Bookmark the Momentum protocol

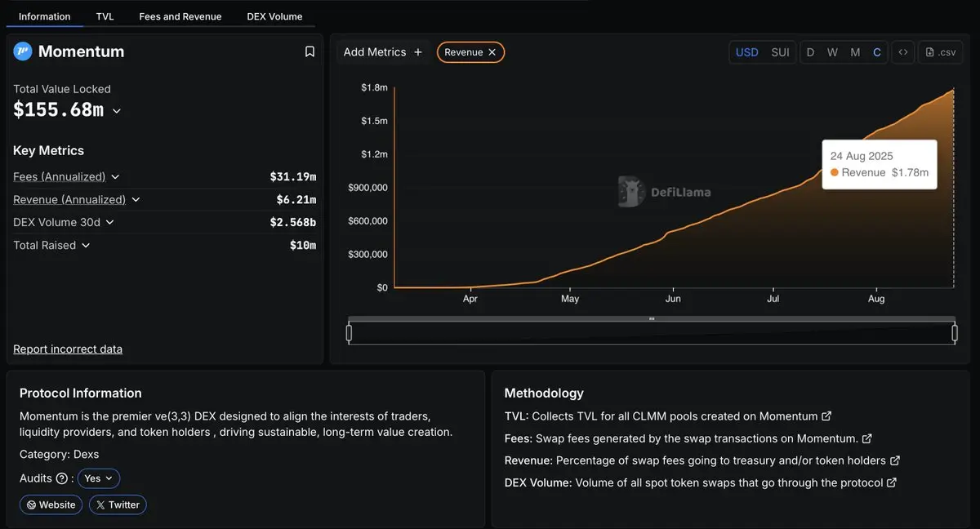tap(310, 51)
